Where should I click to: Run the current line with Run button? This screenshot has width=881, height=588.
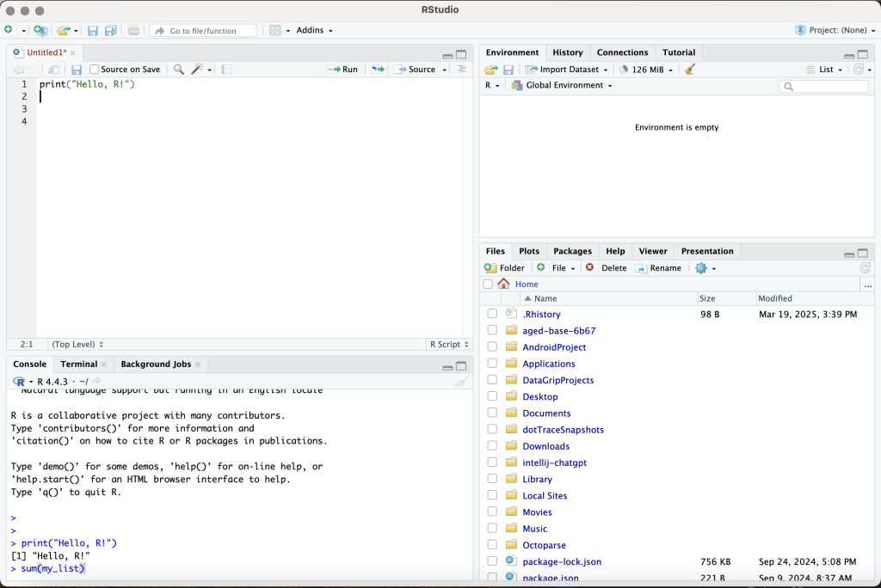click(343, 70)
